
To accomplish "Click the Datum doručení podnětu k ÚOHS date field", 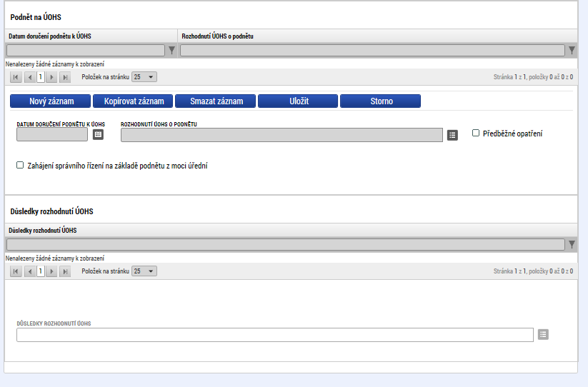I will (x=52, y=134).
